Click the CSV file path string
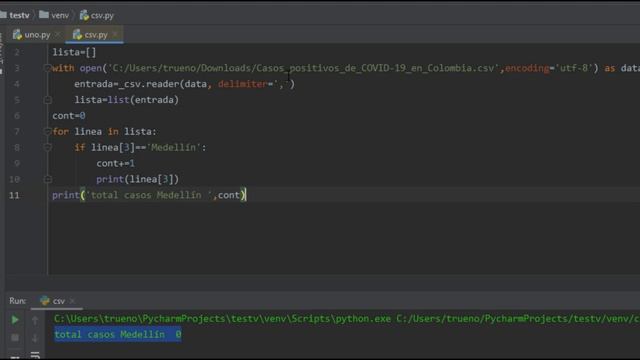This screenshot has height=360, width=640. click(x=303, y=68)
